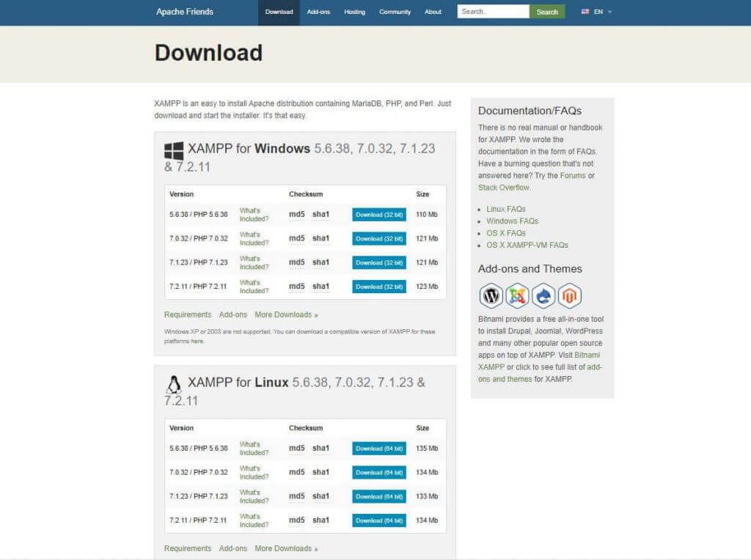This screenshot has width=751, height=560.
Task: Open What's Included for Windows 5.6.38
Action: 254,215
